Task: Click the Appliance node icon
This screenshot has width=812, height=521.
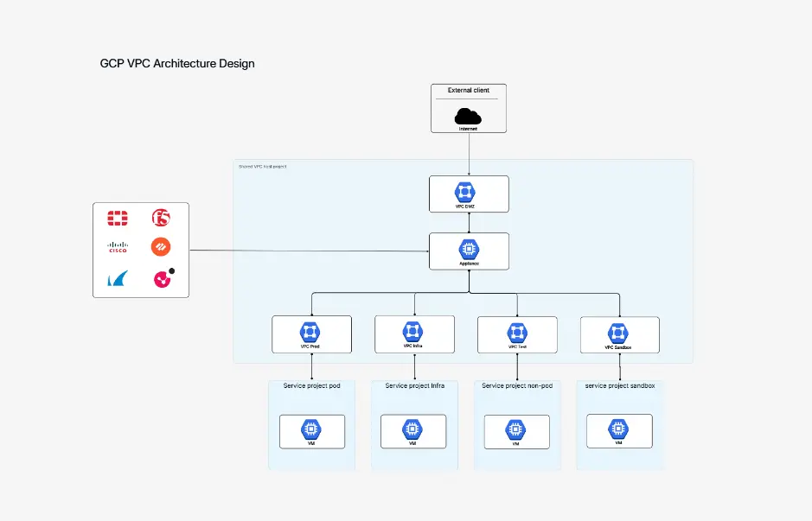Action: point(468,249)
